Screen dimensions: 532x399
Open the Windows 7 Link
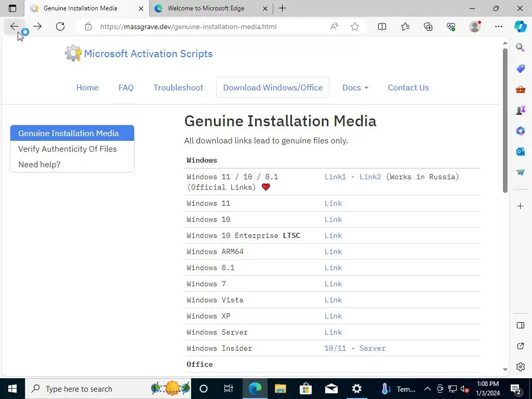pyautogui.click(x=333, y=284)
